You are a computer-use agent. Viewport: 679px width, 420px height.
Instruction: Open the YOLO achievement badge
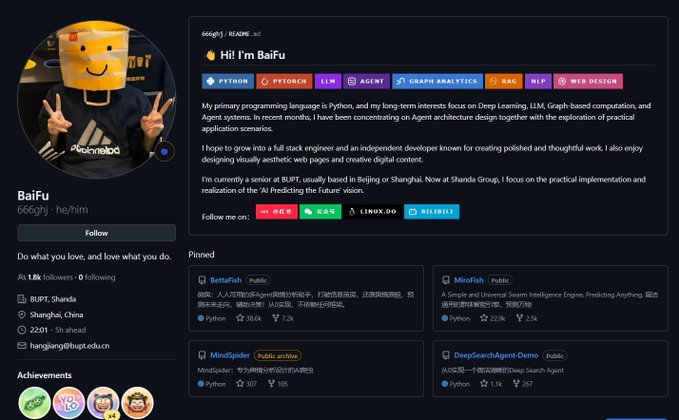click(x=69, y=403)
